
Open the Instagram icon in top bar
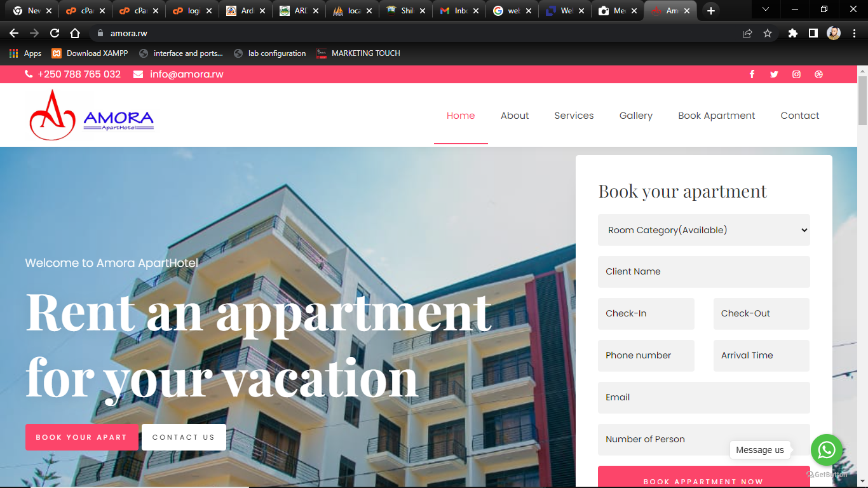click(796, 74)
